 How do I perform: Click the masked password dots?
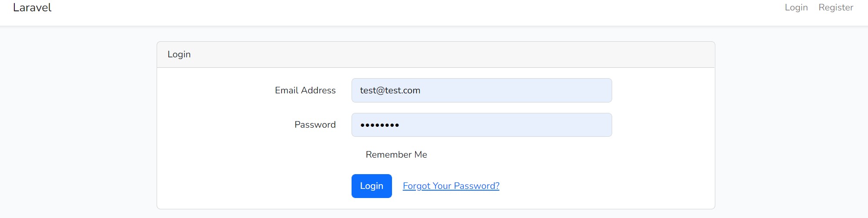[x=379, y=126]
